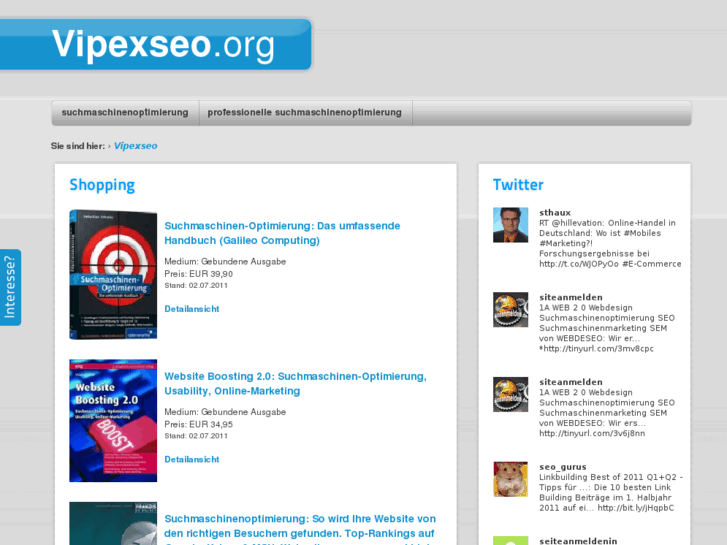
Task: Click tweet link http://tinyurl.com/3mv8cpc
Action: 598,349
